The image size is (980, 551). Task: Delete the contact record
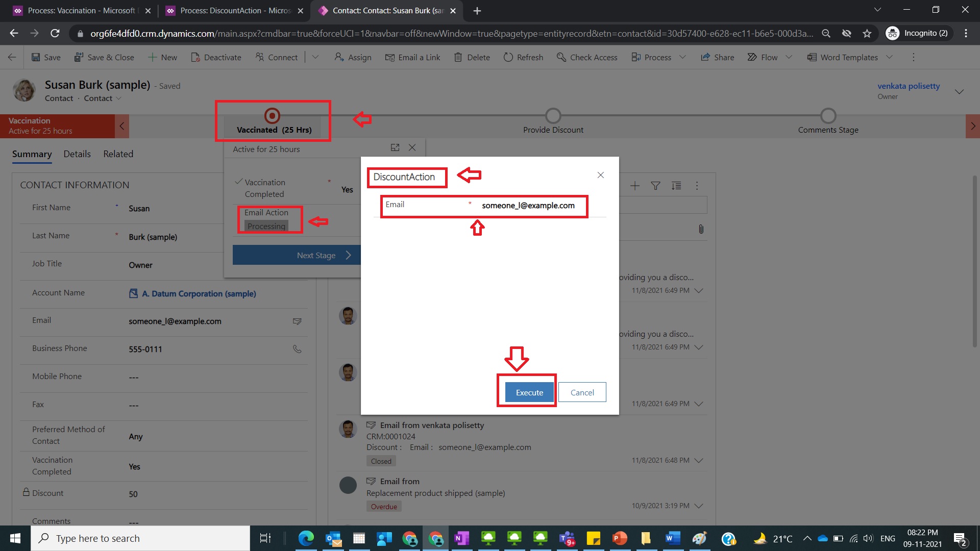471,57
